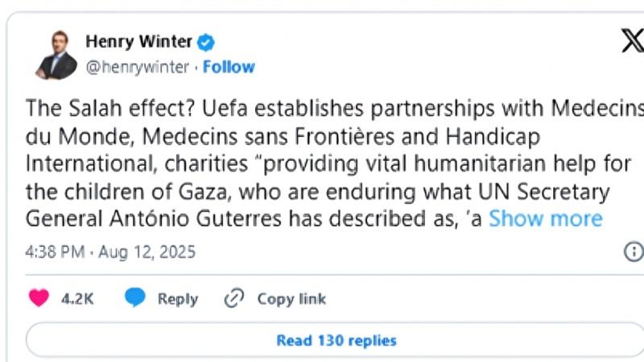Expand the tweet with Show more
Viewport: 644px width, 362px height.
(x=545, y=218)
